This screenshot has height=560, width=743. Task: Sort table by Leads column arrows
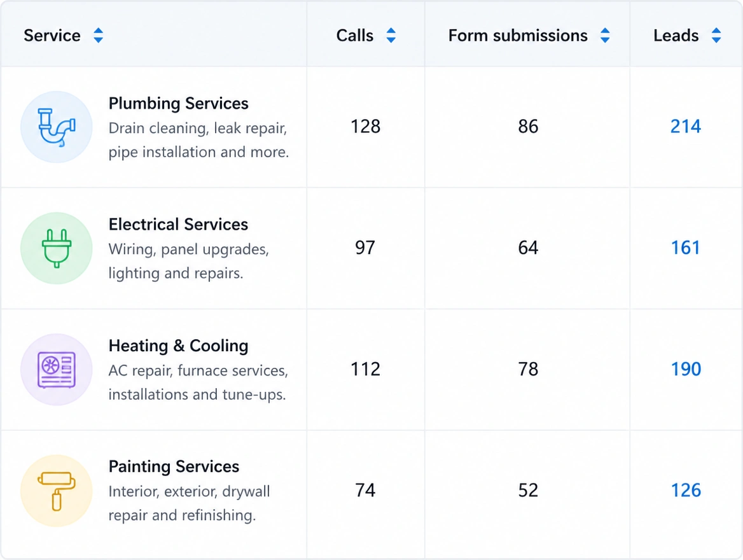click(x=716, y=36)
